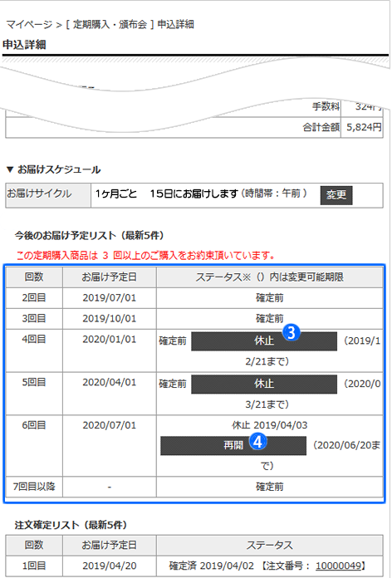The width and height of the screenshot is (392, 583).
Task: Click お届けサイクル label cell
Action: click(48, 195)
